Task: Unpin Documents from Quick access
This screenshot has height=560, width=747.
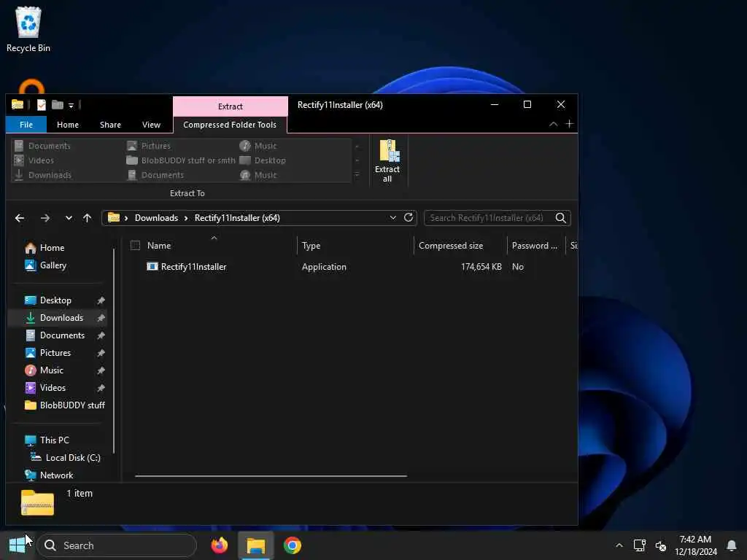Action: pos(101,335)
